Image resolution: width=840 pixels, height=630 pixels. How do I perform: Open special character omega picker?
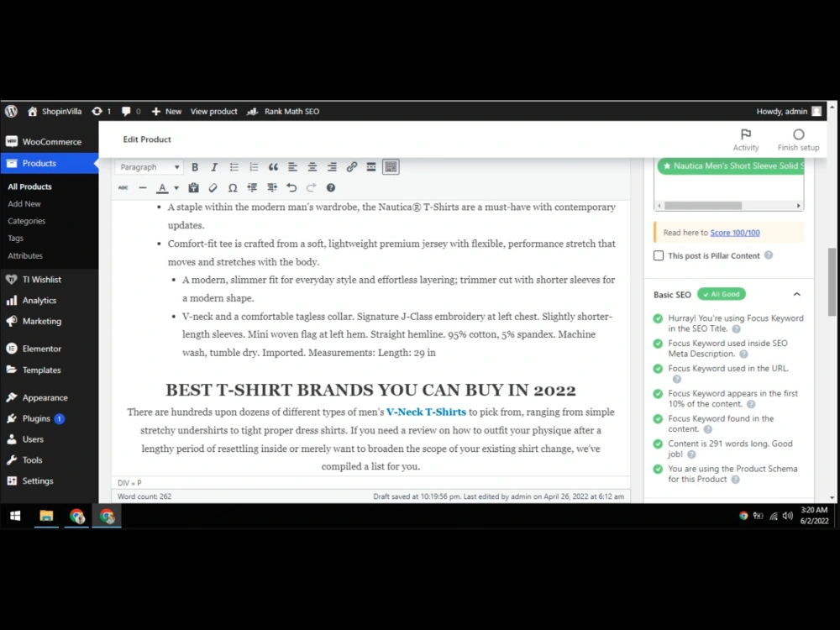pyautogui.click(x=233, y=187)
